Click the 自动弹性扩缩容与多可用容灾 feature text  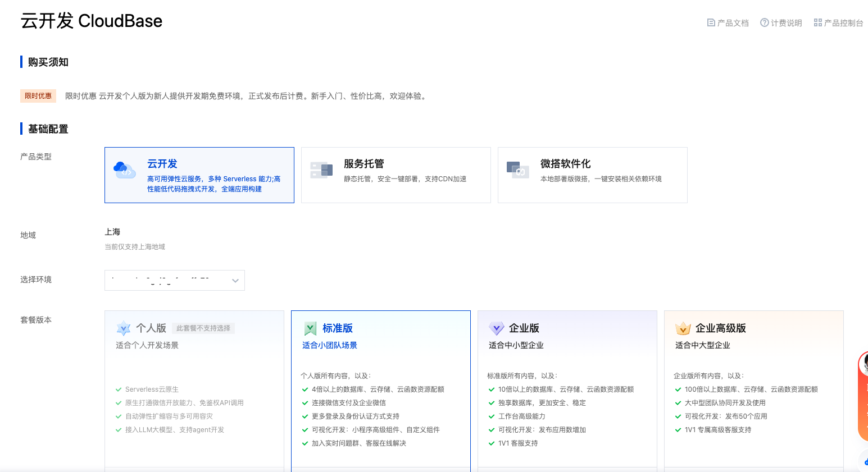tap(169, 416)
